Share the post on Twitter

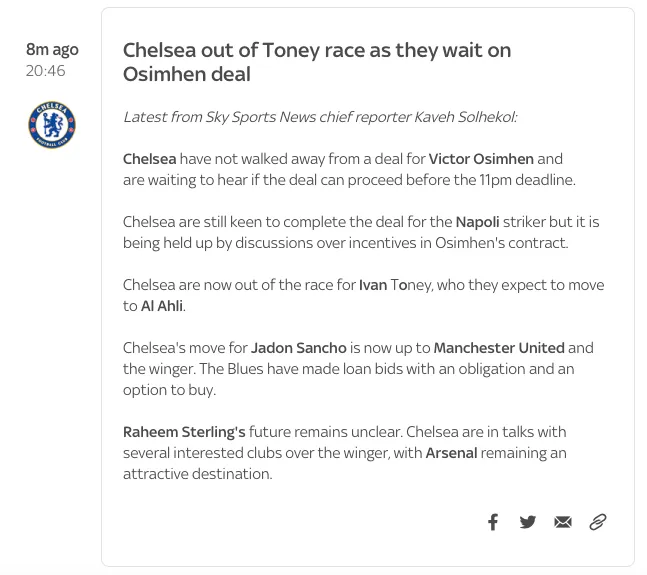click(x=528, y=522)
